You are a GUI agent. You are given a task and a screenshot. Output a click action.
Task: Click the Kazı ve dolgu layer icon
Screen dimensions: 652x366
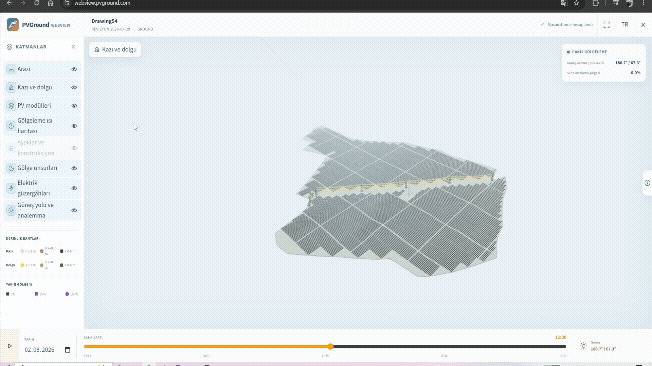[11, 87]
